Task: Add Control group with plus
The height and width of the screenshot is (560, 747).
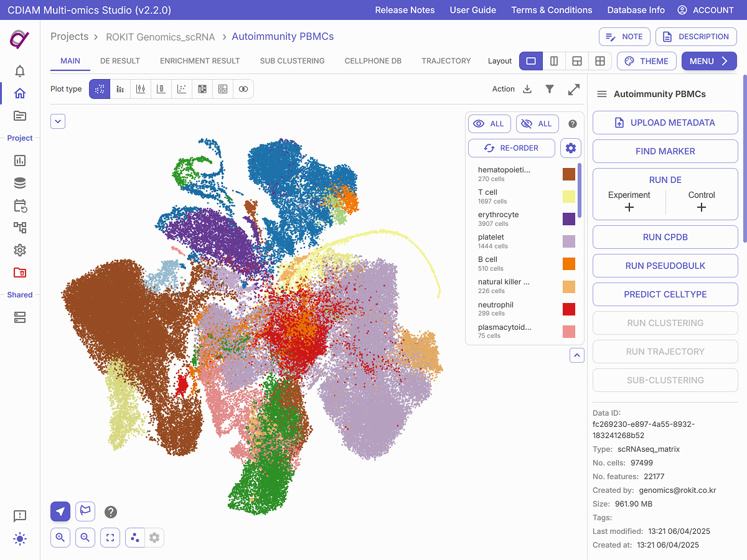Action: pos(702,207)
